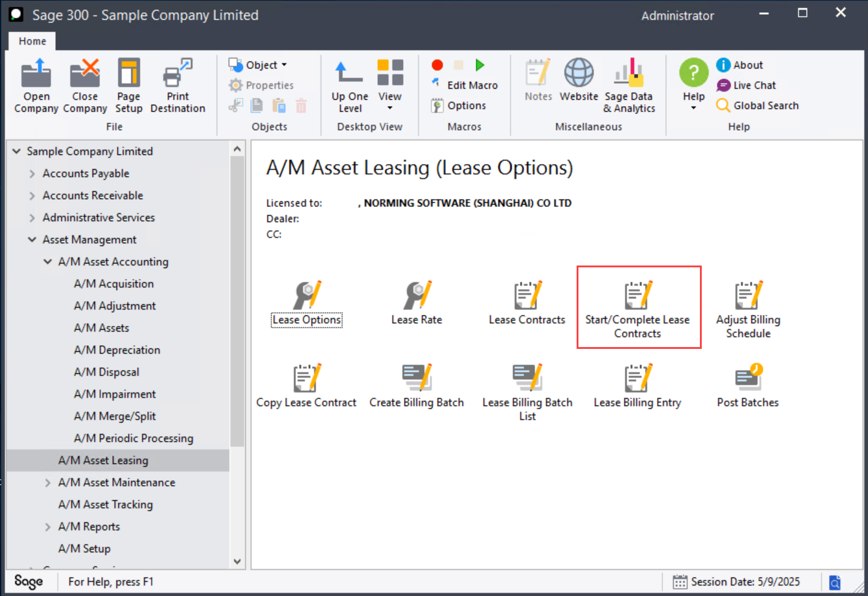Open the Lease Options icon
This screenshot has width=868, height=596.
[307, 296]
